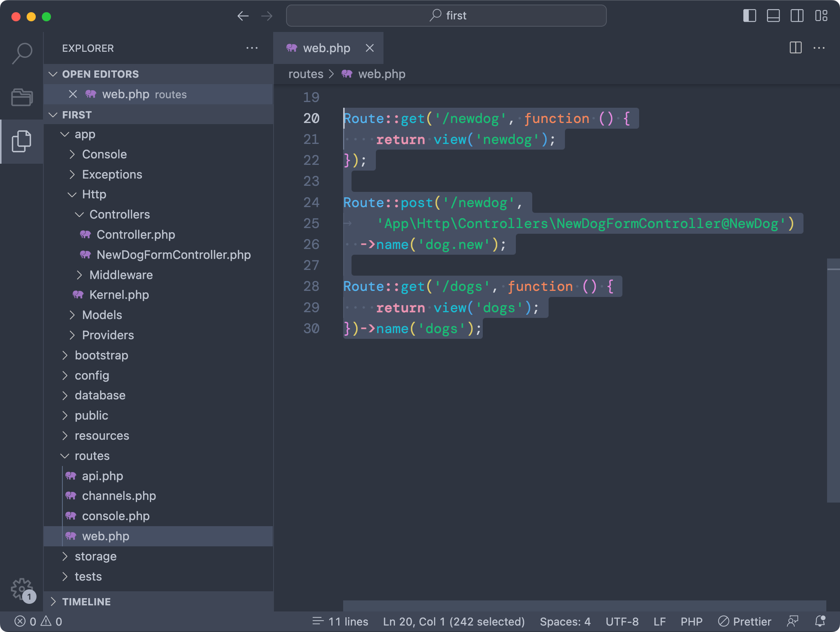Click the editor vertical scrollbar
Image resolution: width=840 pixels, height=632 pixels.
833,381
